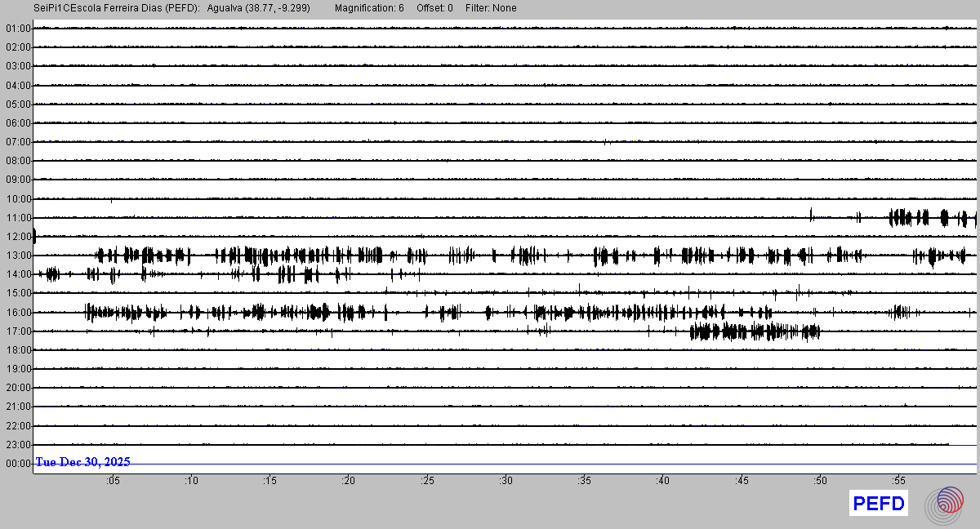Click the PEFD blue text logo
Image resolution: width=980 pixels, height=529 pixels.
(x=878, y=504)
